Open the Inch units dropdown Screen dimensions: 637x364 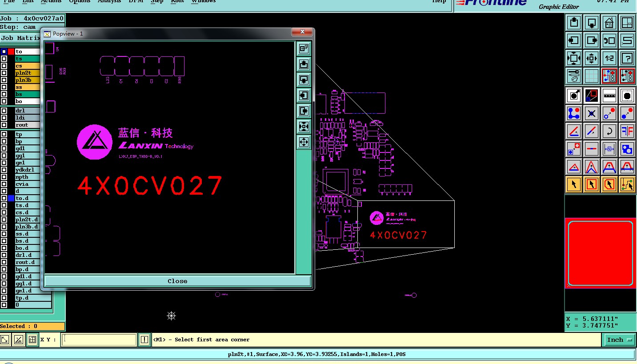619,340
